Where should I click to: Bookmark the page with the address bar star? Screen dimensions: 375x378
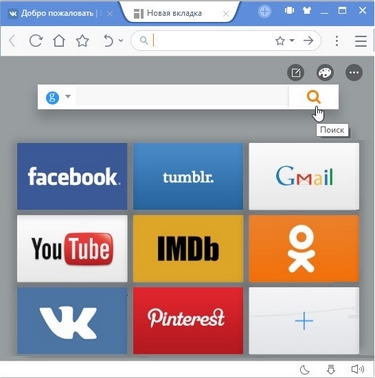click(x=280, y=41)
